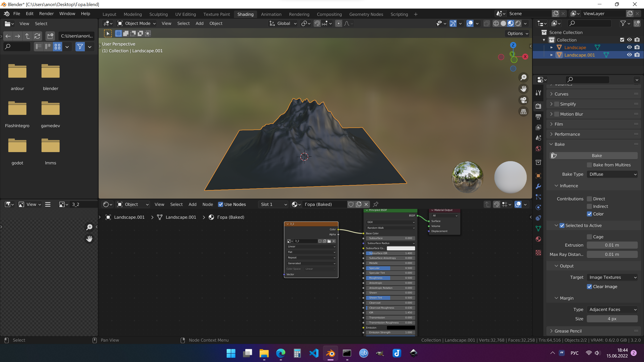Open the Bake Type Diffuse dropdown

coord(612,174)
